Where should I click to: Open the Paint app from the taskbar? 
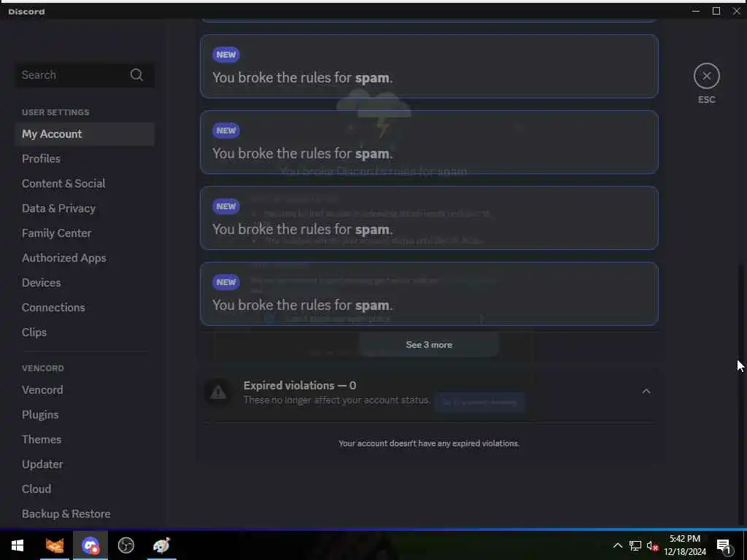[x=161, y=545]
